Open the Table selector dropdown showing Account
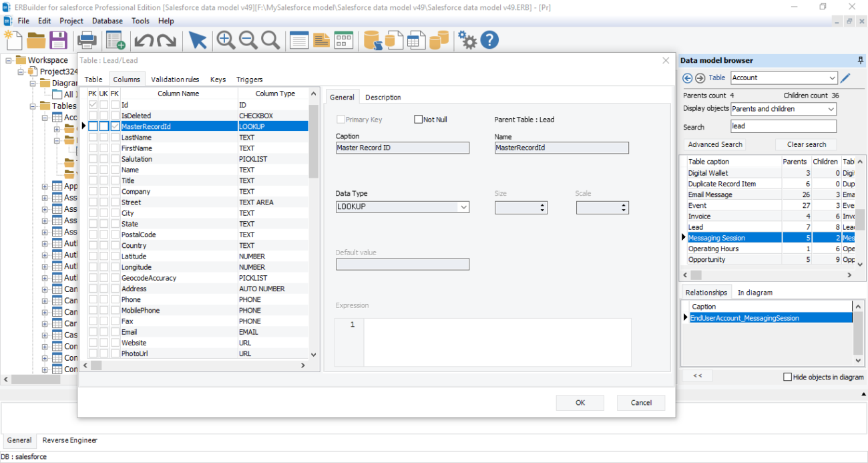Image resolution: width=868 pixels, height=463 pixels. coord(831,78)
